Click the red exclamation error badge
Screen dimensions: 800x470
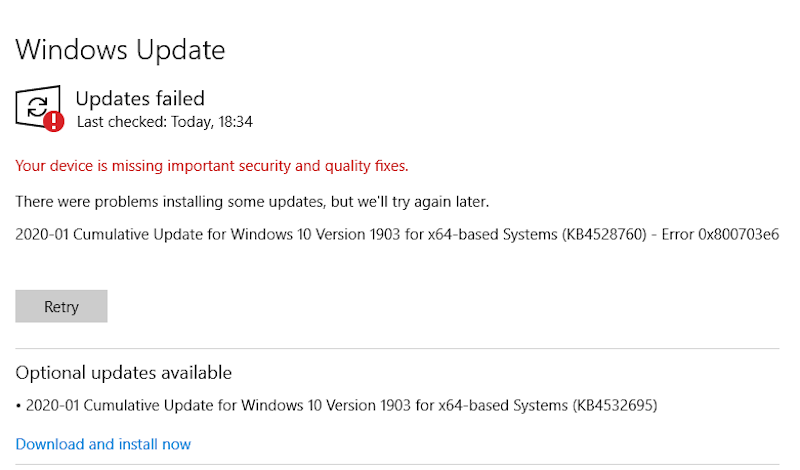(x=53, y=122)
